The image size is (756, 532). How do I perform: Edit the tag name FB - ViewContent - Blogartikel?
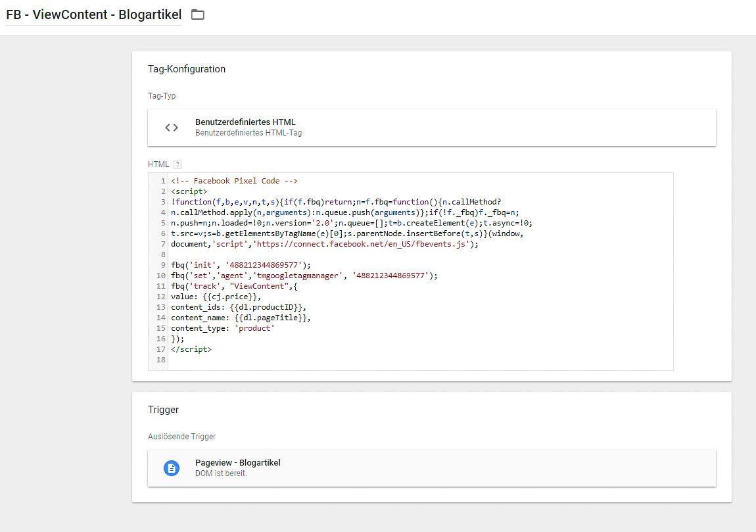[94, 14]
